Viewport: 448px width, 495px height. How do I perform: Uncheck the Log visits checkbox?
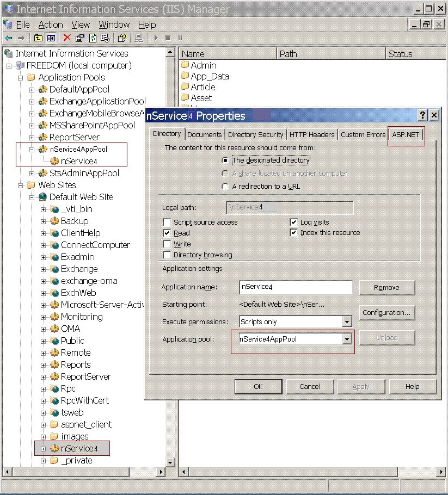click(x=293, y=222)
